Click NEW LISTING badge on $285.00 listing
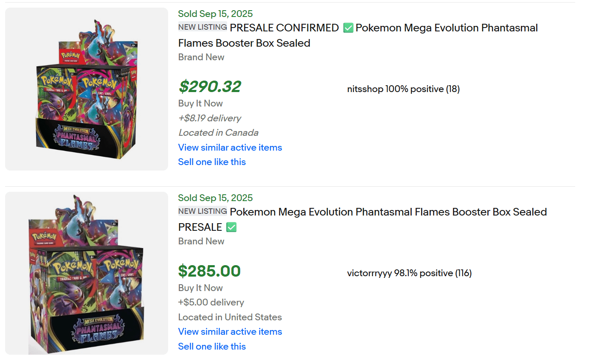Screen dimensions: 590x364 [x=202, y=211]
